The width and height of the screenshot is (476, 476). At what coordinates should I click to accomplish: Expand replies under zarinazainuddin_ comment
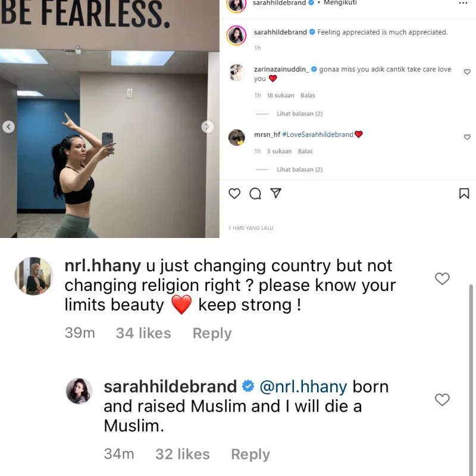point(299,114)
